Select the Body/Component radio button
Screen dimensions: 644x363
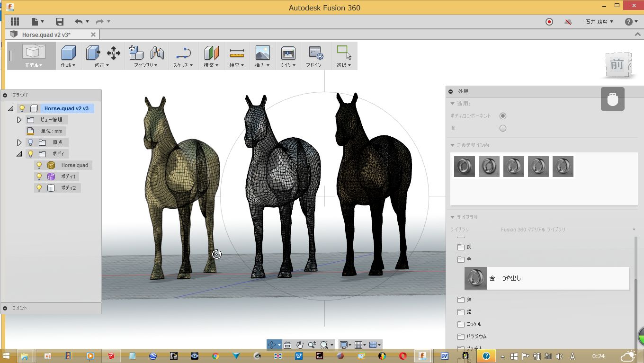tap(503, 116)
